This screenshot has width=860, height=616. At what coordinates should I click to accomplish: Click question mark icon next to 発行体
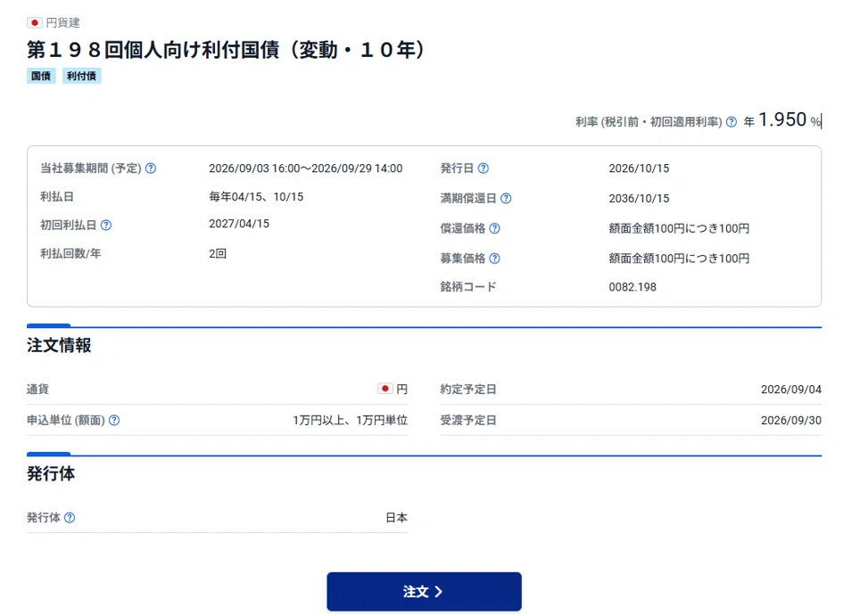pyautogui.click(x=69, y=517)
